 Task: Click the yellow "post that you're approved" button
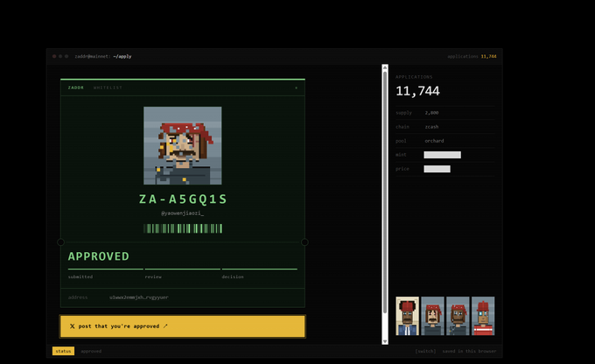183,326
